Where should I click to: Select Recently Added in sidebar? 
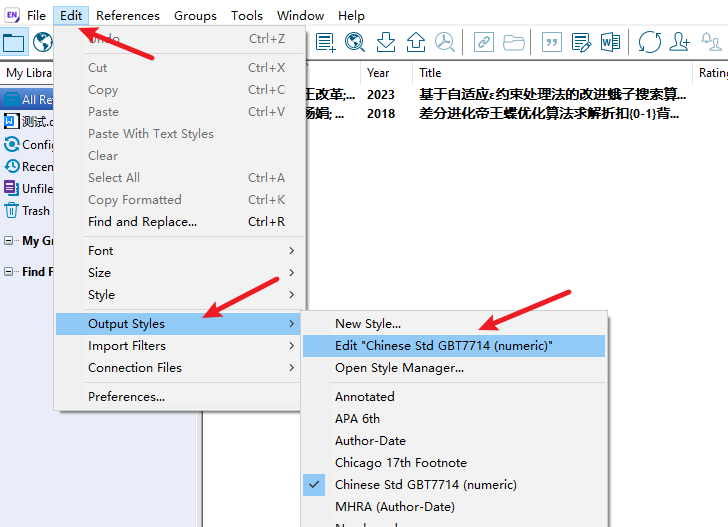pyautogui.click(x=28, y=166)
